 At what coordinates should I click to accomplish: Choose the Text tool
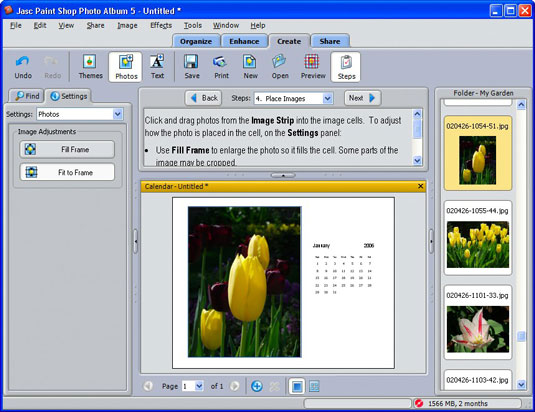coord(157,67)
